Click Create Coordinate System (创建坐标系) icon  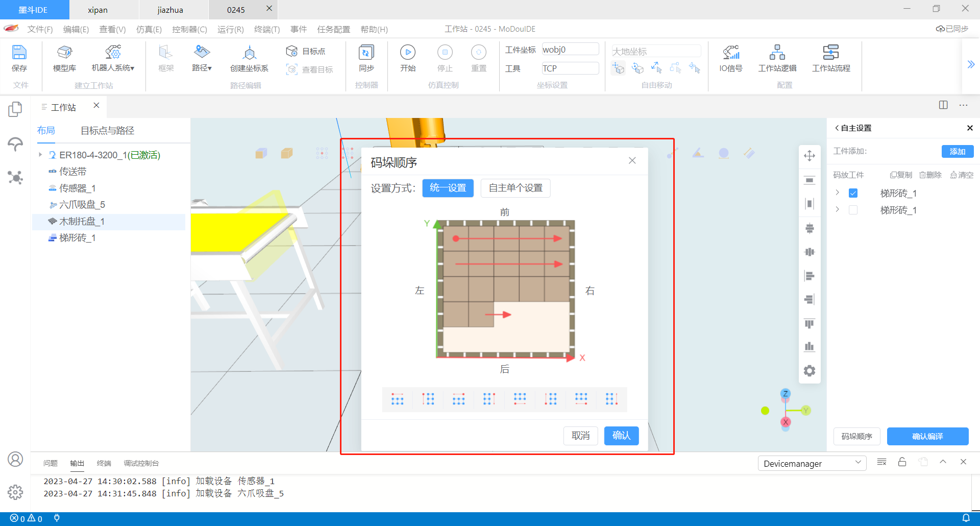tap(249, 53)
